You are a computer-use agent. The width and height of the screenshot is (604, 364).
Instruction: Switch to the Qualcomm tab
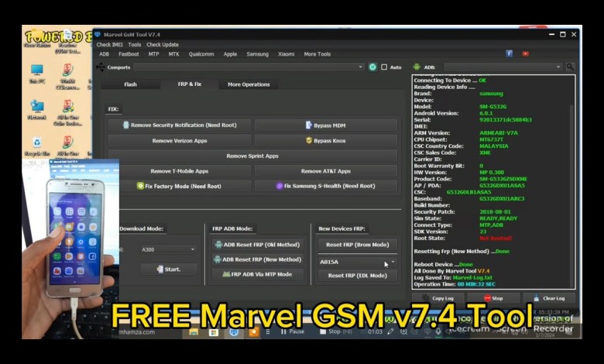(x=201, y=54)
